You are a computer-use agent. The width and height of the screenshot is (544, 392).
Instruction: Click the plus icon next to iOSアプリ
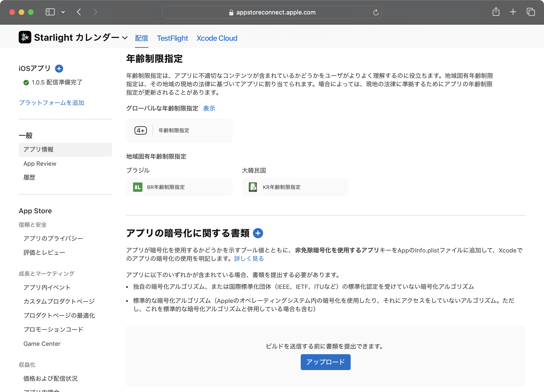coord(59,69)
